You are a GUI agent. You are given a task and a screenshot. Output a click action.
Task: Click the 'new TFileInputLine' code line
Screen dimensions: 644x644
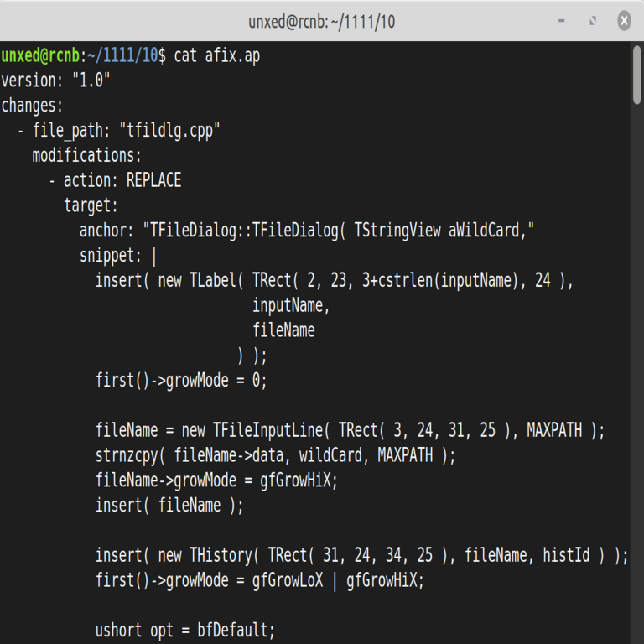coord(350,430)
